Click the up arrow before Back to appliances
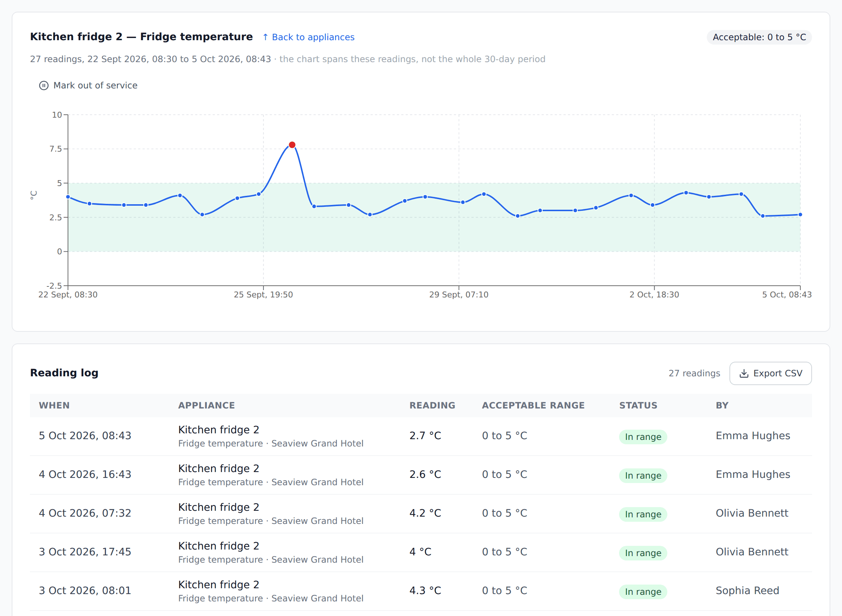This screenshot has height=616, width=842. coord(265,37)
